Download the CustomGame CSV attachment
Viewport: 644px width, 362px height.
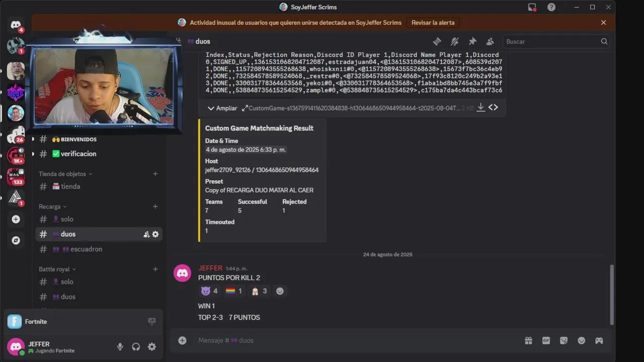click(x=480, y=108)
